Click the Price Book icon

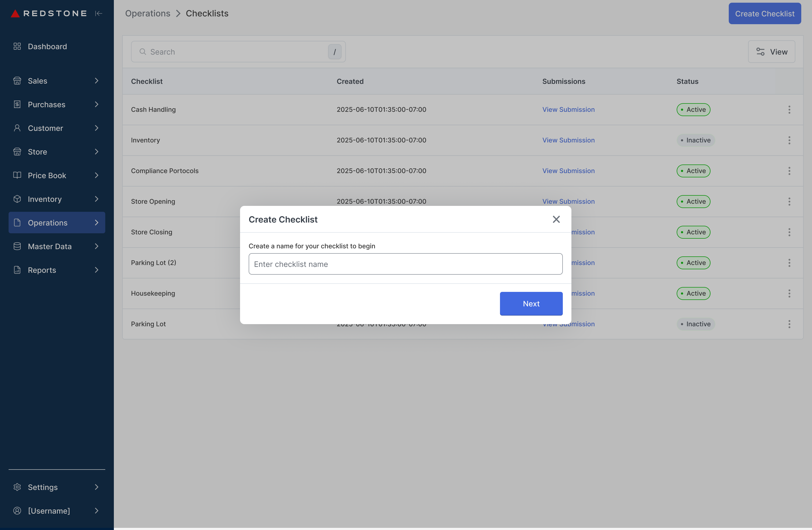point(17,176)
